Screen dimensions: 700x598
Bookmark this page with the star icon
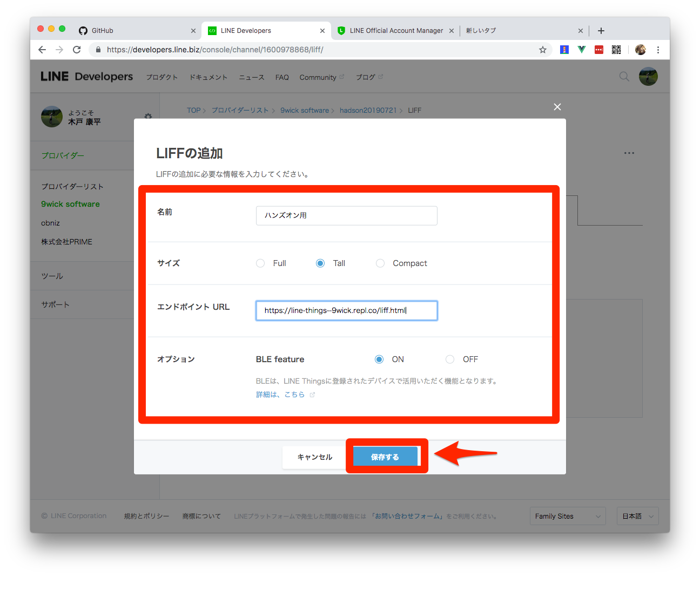click(x=543, y=50)
